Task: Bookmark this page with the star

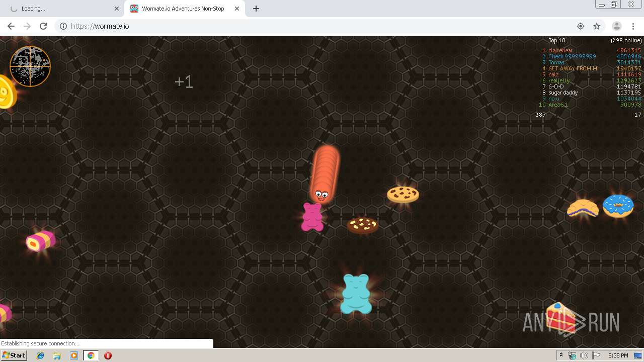Action: pos(597,26)
